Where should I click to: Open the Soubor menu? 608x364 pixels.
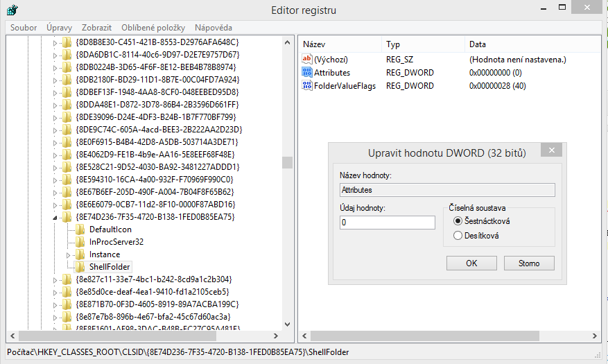click(x=24, y=28)
